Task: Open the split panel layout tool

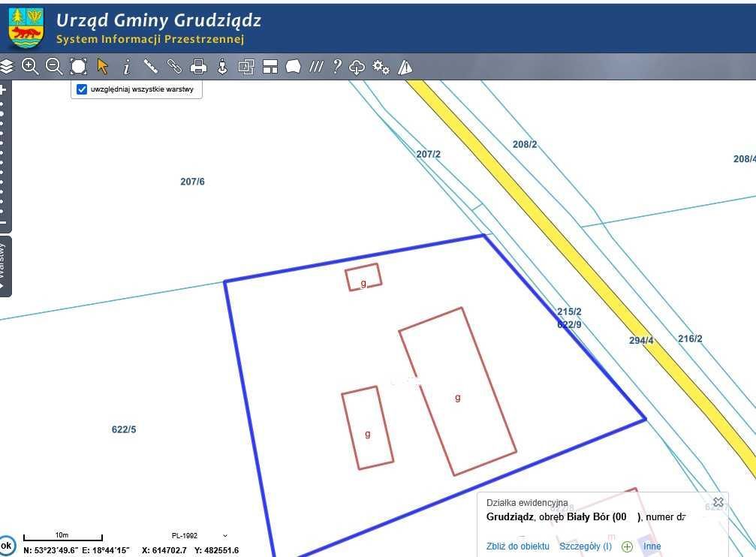Action: [270, 67]
